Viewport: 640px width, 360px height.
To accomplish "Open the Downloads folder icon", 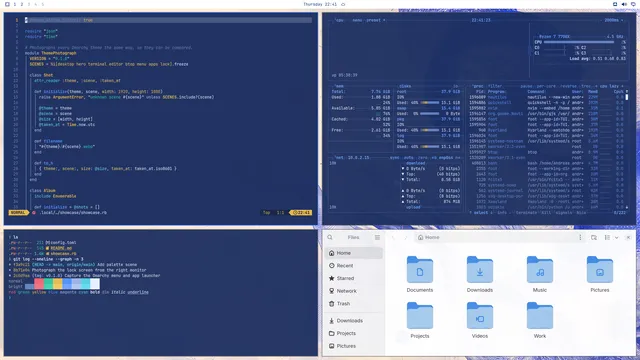I will click(480, 269).
